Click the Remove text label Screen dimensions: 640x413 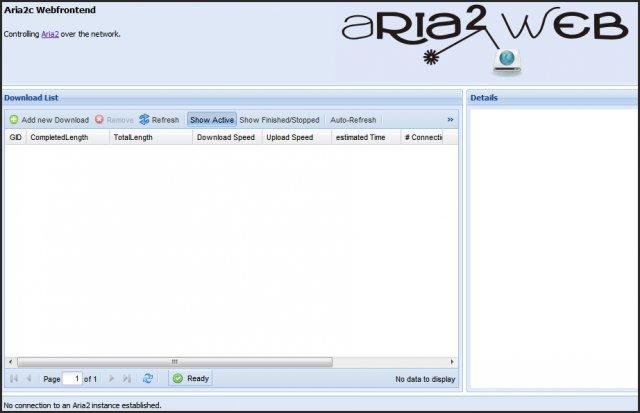tap(120, 120)
